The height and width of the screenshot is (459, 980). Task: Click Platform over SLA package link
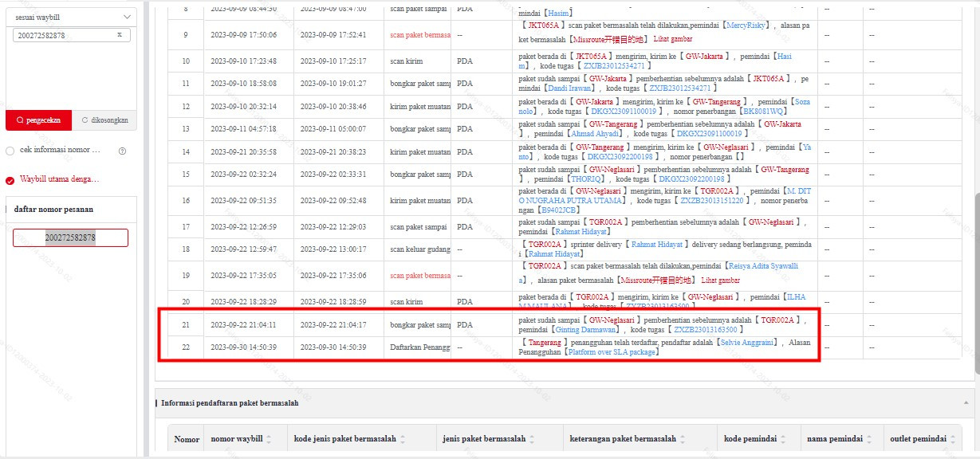click(612, 352)
